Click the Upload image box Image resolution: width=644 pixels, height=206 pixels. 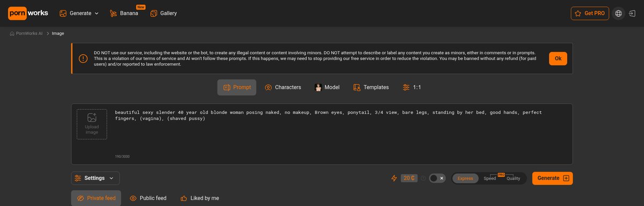click(92, 124)
